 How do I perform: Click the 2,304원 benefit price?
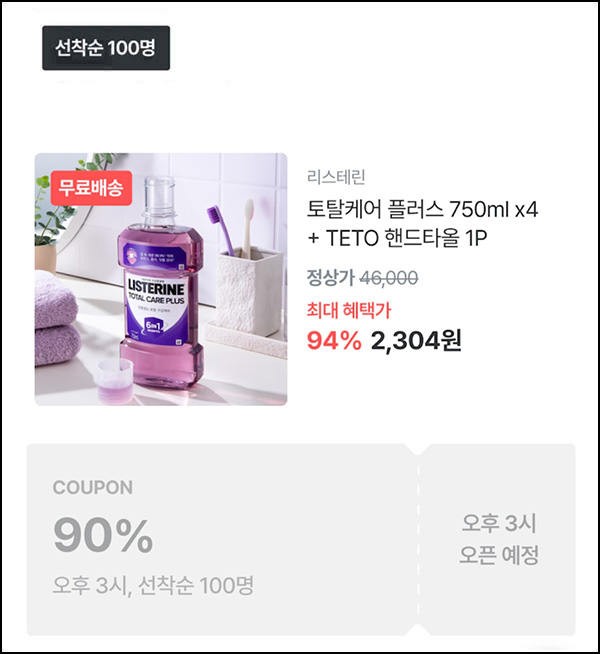(416, 341)
